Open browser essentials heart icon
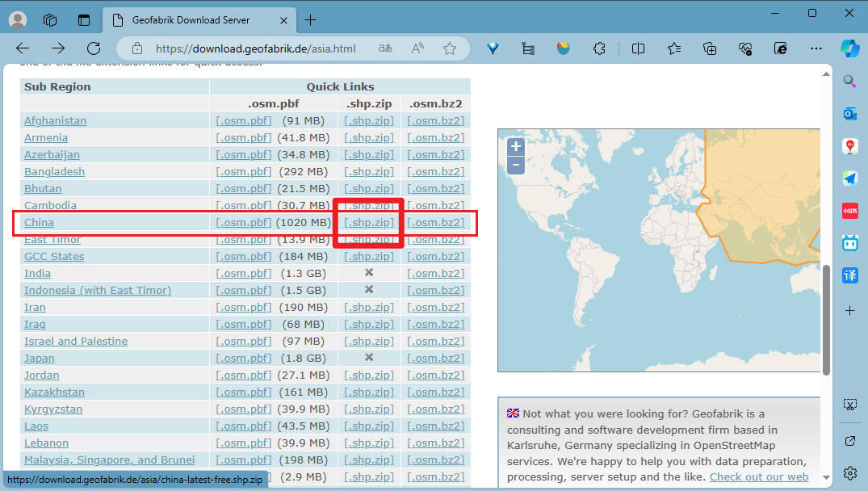 745,48
